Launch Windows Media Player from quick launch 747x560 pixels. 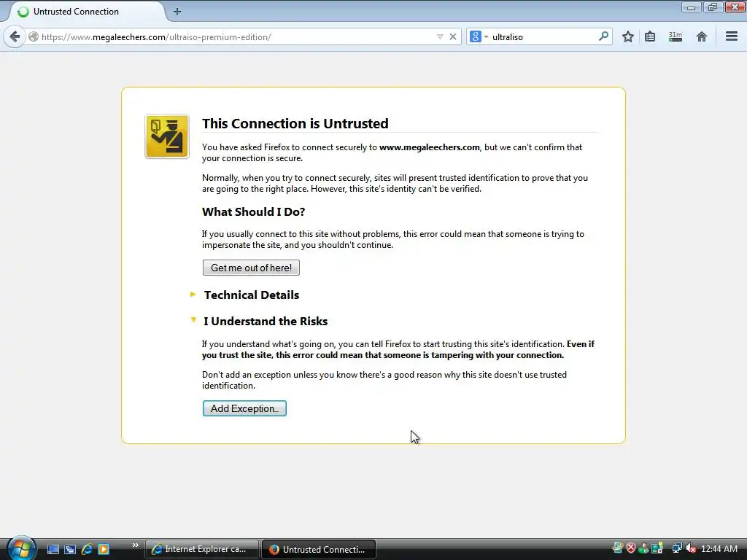[104, 549]
